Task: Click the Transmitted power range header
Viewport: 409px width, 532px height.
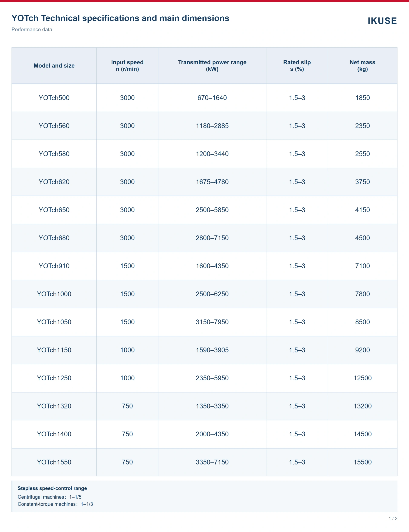Action: pos(212,66)
